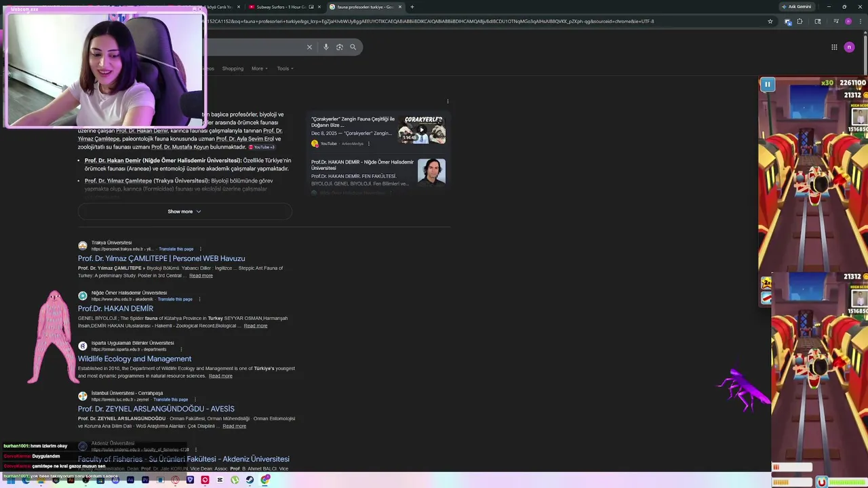Open Google Lens image search

pos(340,47)
